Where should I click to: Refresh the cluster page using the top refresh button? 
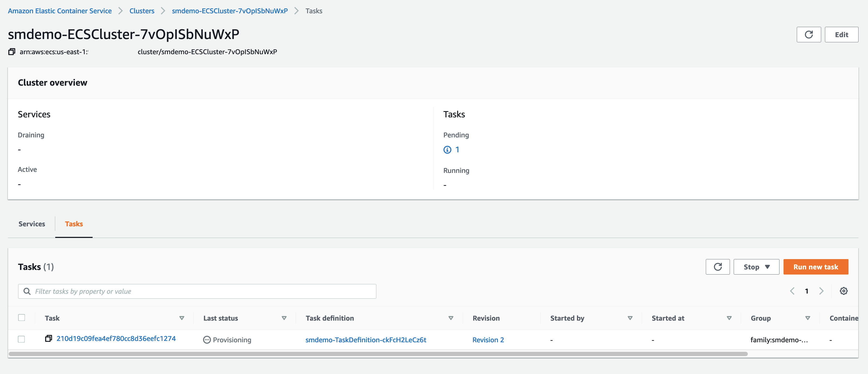click(808, 34)
